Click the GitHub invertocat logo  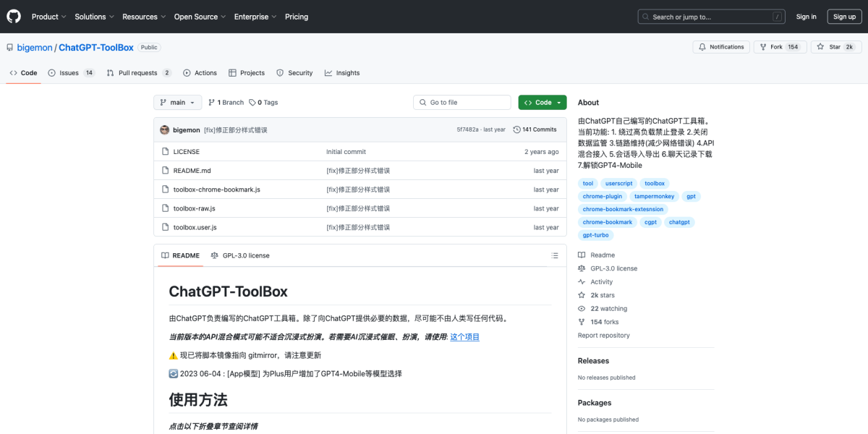[13, 16]
